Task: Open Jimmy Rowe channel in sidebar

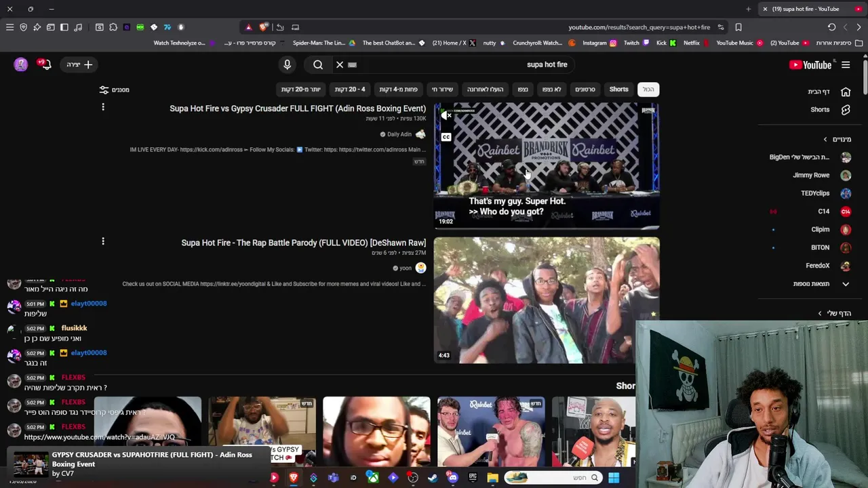Action: (x=821, y=175)
